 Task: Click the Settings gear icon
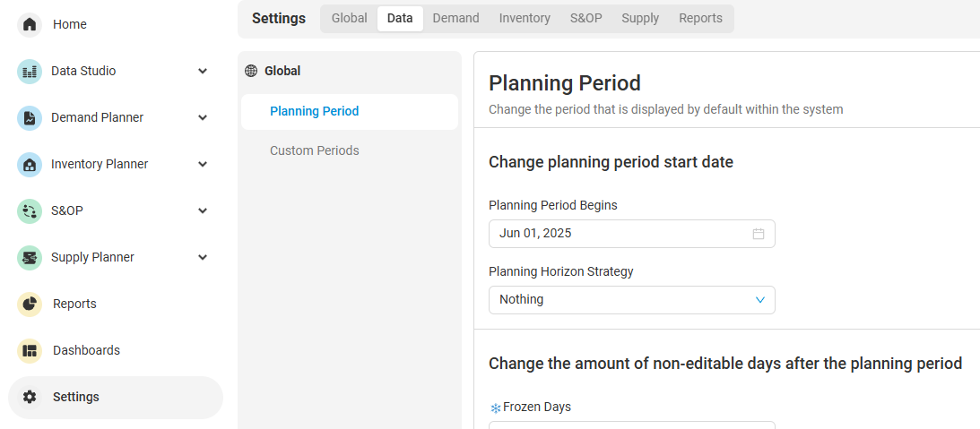[x=30, y=397]
